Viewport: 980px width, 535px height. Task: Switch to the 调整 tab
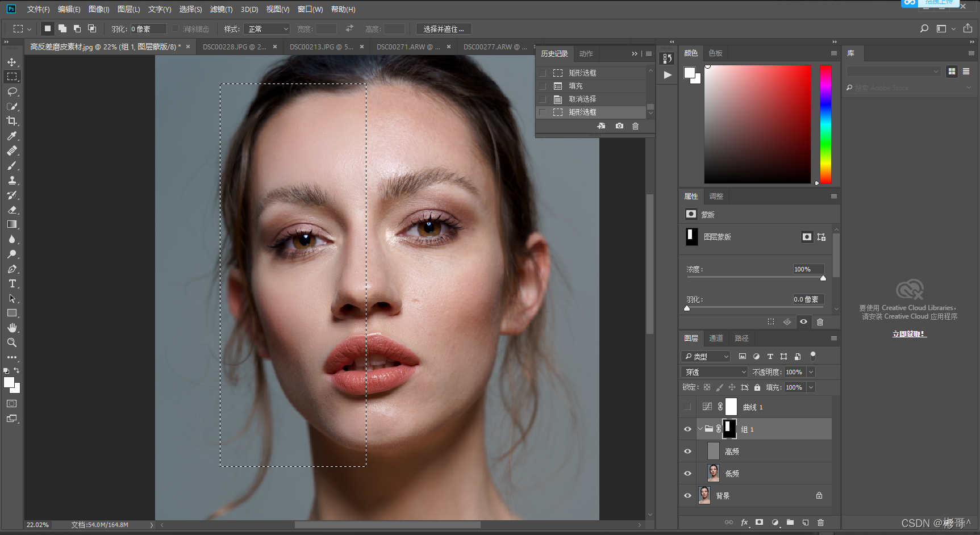pyautogui.click(x=716, y=196)
